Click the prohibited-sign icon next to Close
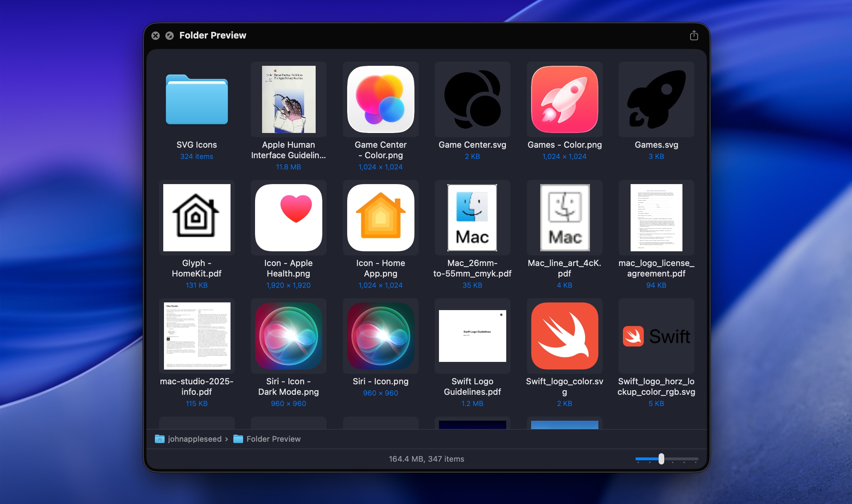Image resolution: width=852 pixels, height=504 pixels. pyautogui.click(x=170, y=35)
